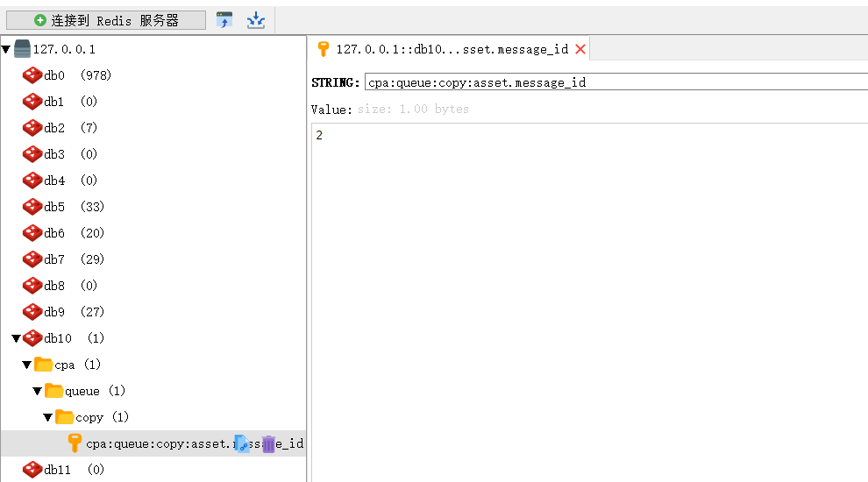Screen dimensions: 868x482
Task: Click the queue folder icon
Action: coord(53,391)
